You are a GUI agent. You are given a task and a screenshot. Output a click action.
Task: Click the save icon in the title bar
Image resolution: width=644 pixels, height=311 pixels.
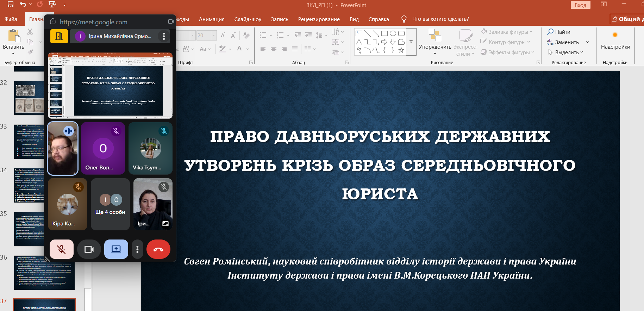click(10, 5)
